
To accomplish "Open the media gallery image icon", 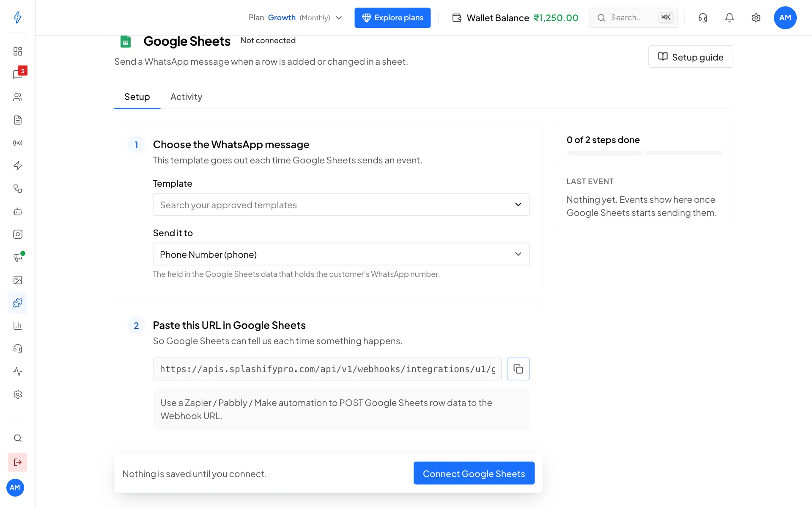I will (x=17, y=280).
